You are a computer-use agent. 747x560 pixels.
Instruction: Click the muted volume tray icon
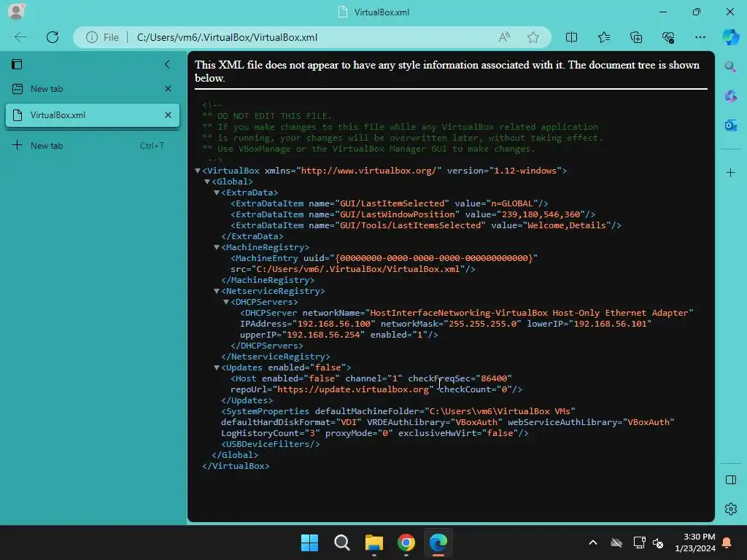pyautogui.click(x=659, y=542)
